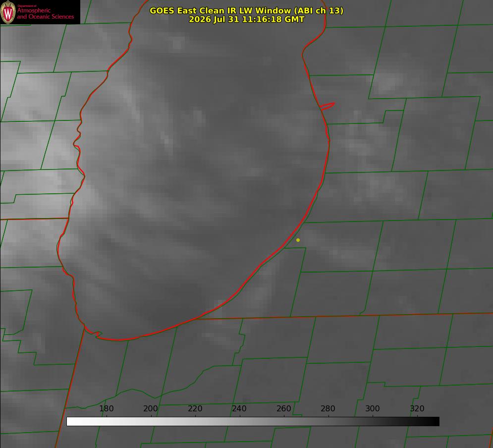Click the small Department of label
Image resolution: width=493 pixels, height=448 pixels.
pos(27,6)
